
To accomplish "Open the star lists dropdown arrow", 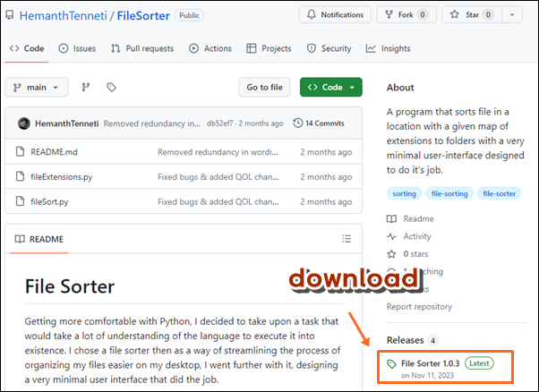I will tap(512, 15).
